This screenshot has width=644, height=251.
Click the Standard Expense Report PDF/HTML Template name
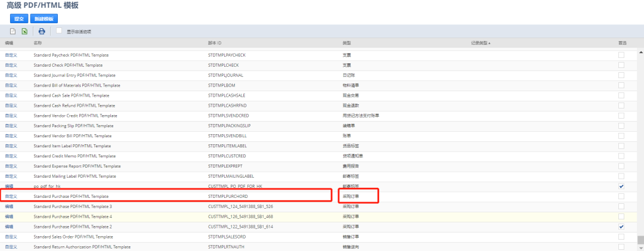[77, 166]
